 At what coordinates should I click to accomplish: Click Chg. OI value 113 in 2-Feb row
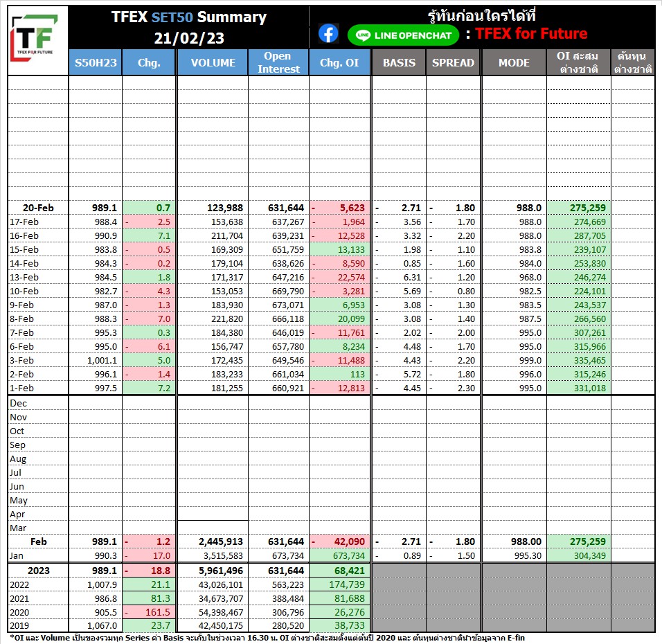(357, 374)
